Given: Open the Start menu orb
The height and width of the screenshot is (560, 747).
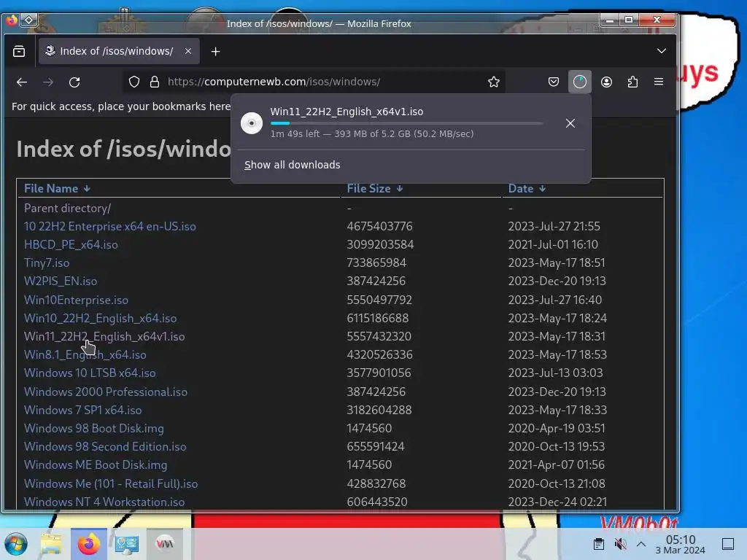Looking at the screenshot, I should [x=16, y=544].
